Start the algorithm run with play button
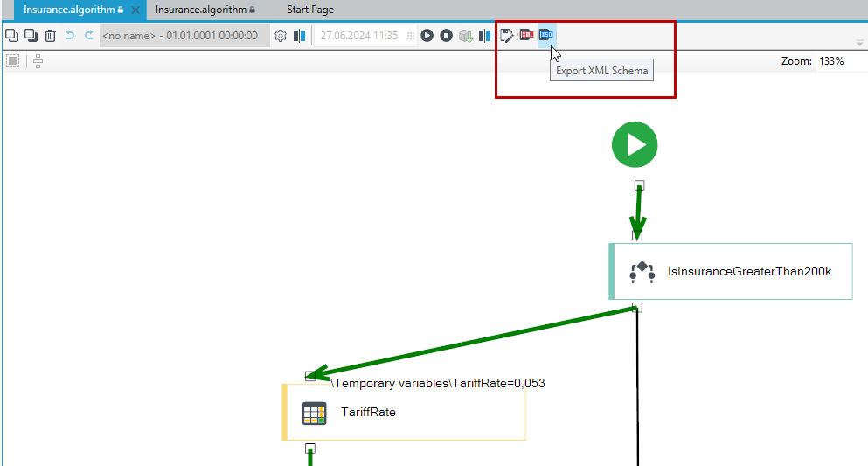The height and width of the screenshot is (466, 868). coord(427,36)
